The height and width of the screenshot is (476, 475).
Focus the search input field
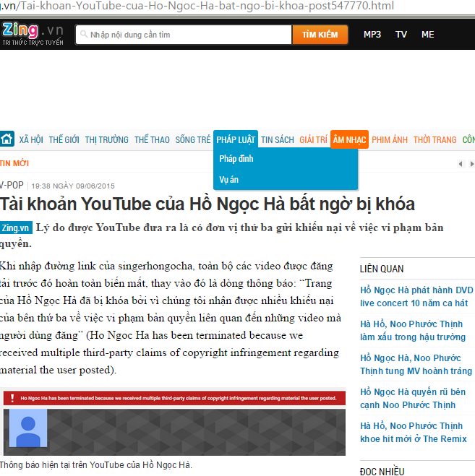pos(184,35)
